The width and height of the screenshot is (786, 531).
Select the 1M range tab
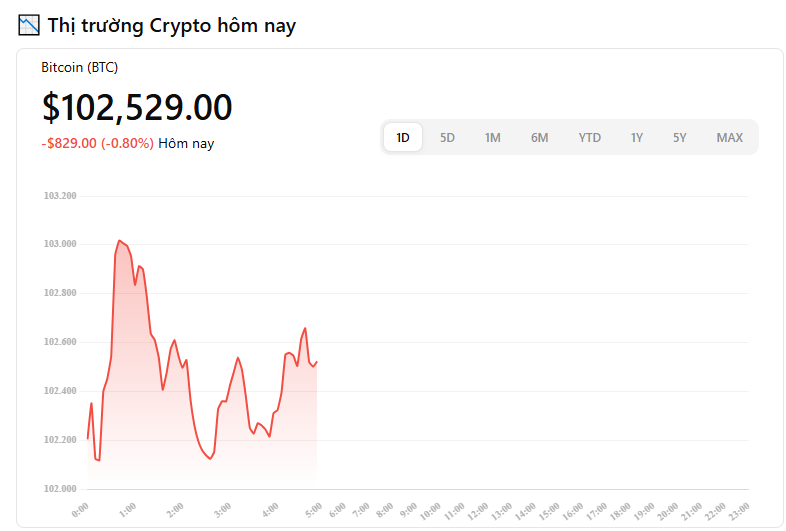pyautogui.click(x=492, y=138)
